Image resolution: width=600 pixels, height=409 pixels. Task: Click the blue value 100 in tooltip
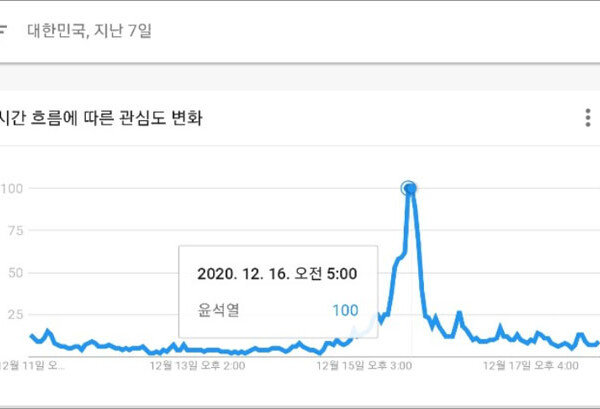point(344,310)
